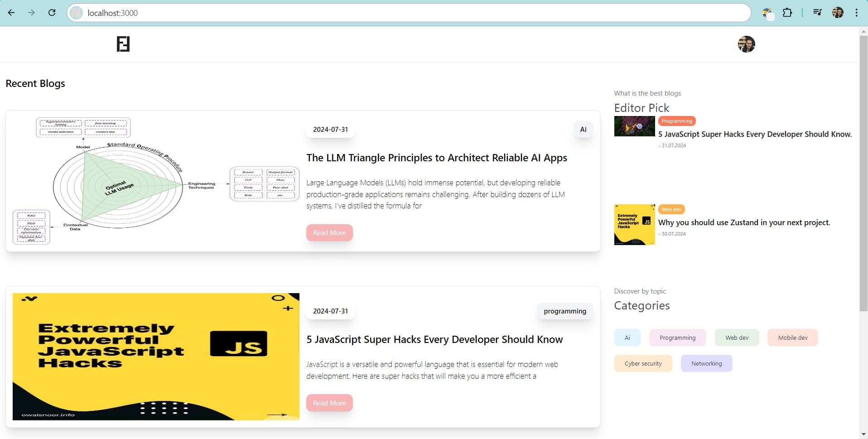Select the Mobile dev category tag

(x=792, y=338)
